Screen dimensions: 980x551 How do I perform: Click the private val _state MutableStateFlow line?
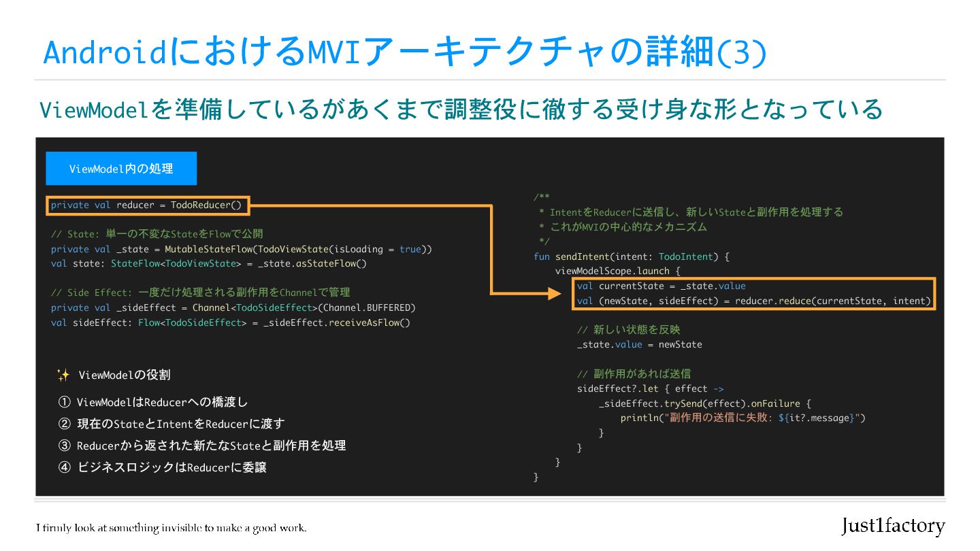point(242,249)
